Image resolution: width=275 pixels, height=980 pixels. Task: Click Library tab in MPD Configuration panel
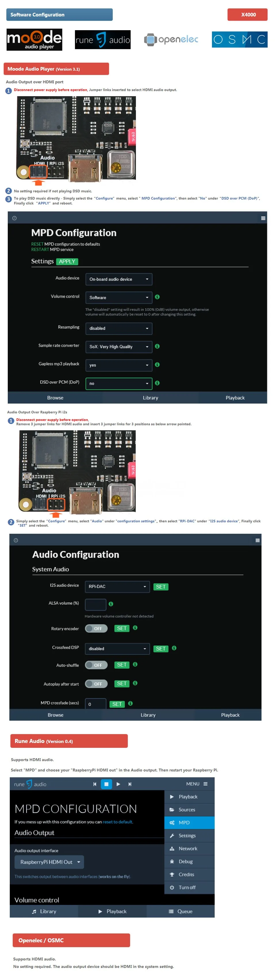pyautogui.click(x=150, y=398)
